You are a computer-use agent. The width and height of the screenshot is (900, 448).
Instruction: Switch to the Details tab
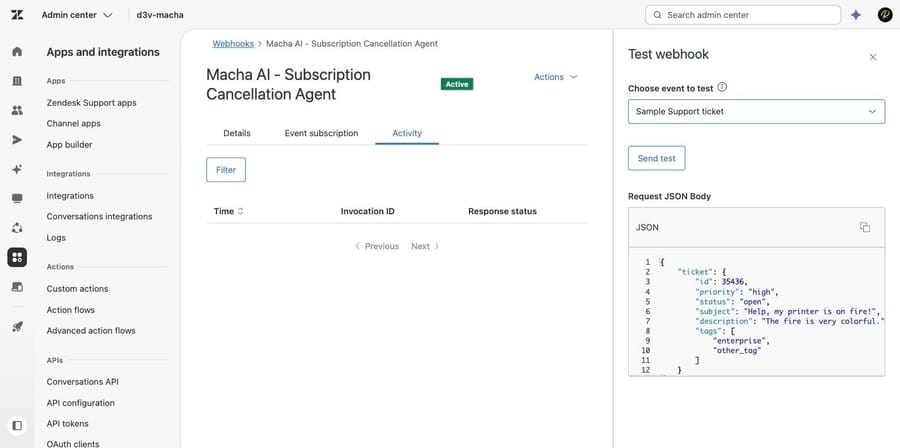click(237, 133)
